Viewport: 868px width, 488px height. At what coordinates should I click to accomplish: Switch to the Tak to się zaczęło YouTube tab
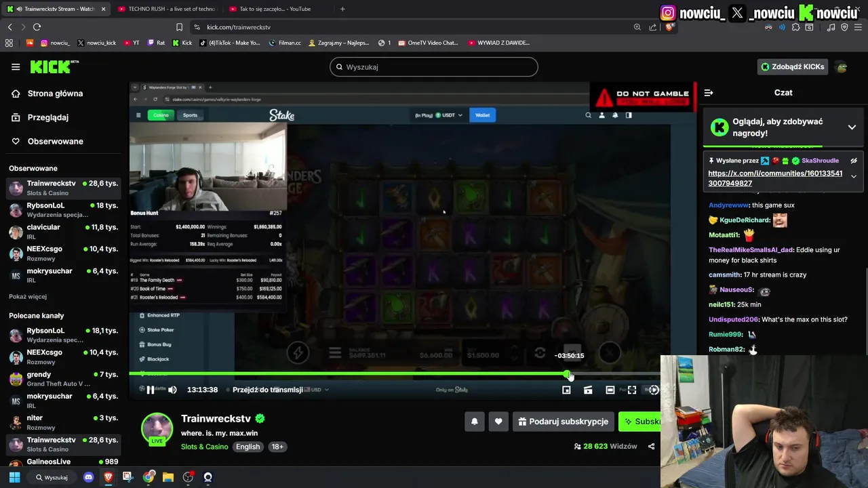point(277,9)
